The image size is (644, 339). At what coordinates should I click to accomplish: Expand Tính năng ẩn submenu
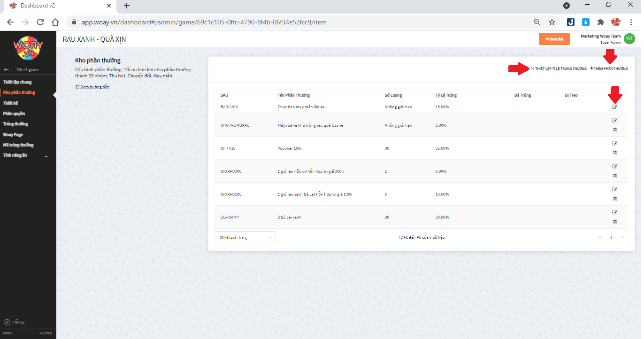point(26,155)
